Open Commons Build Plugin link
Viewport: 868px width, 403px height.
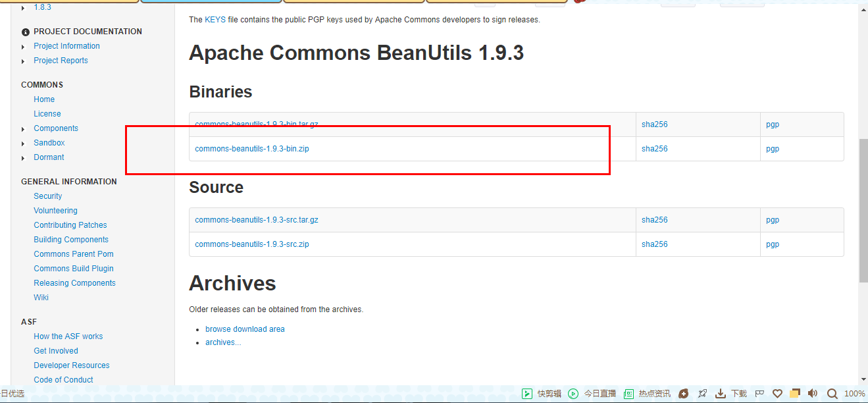(74, 269)
